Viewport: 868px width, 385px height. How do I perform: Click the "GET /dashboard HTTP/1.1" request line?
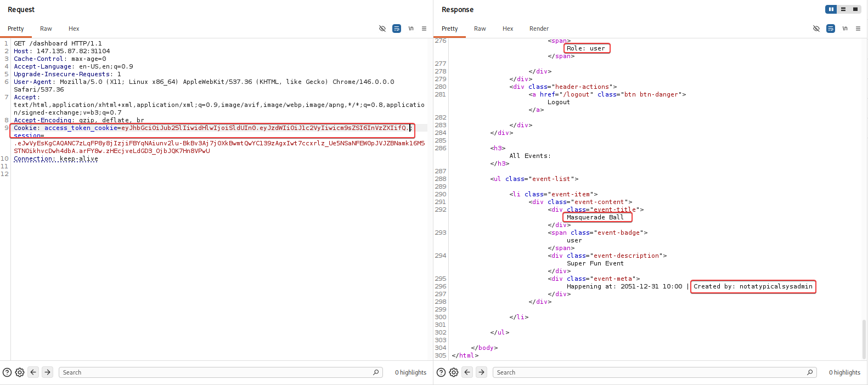[58, 43]
